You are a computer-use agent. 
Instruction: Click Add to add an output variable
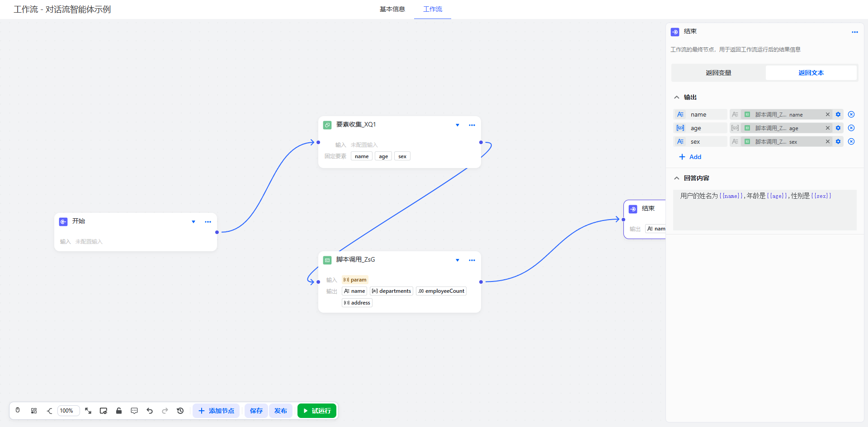coord(690,157)
